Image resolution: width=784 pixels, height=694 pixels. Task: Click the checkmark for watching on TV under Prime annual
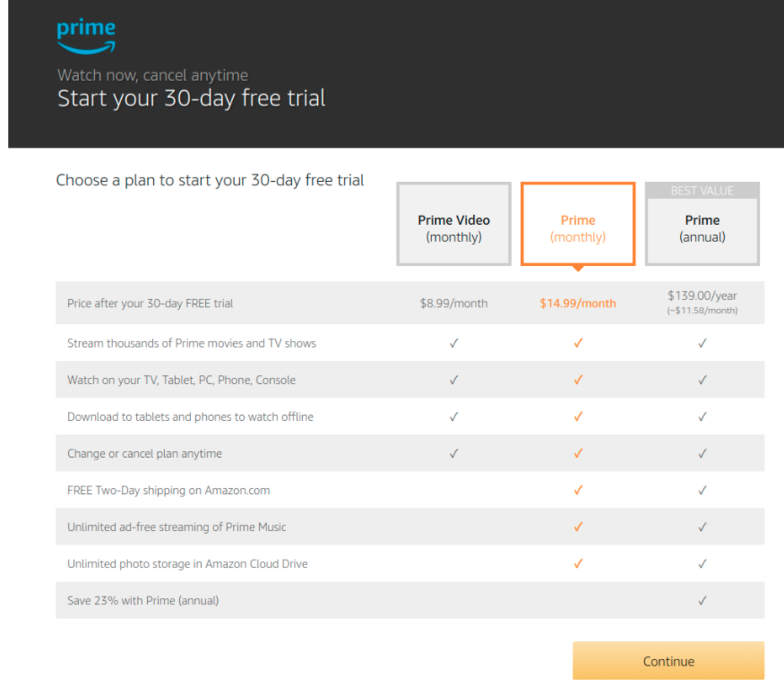pyautogui.click(x=702, y=380)
